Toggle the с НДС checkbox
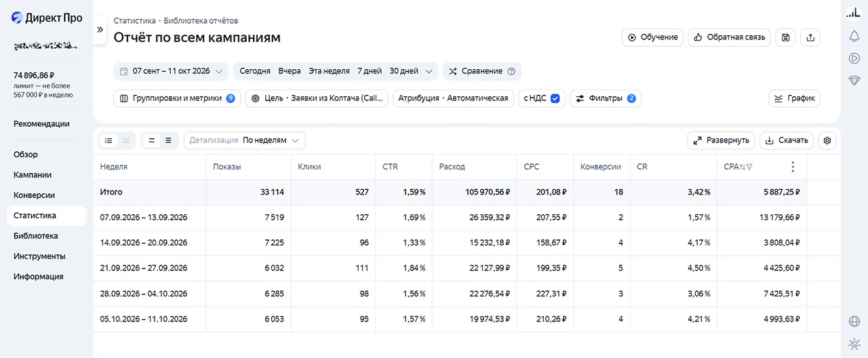 [x=555, y=98]
